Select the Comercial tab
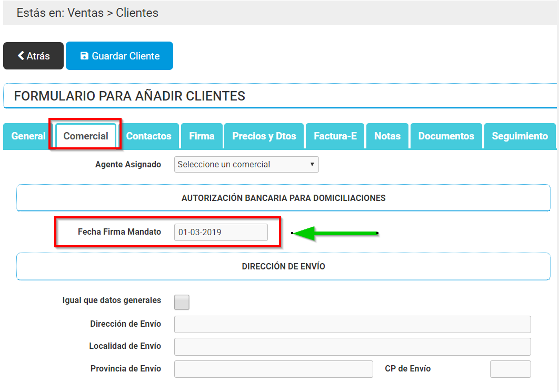Screen dimensions: 559x392 86,136
